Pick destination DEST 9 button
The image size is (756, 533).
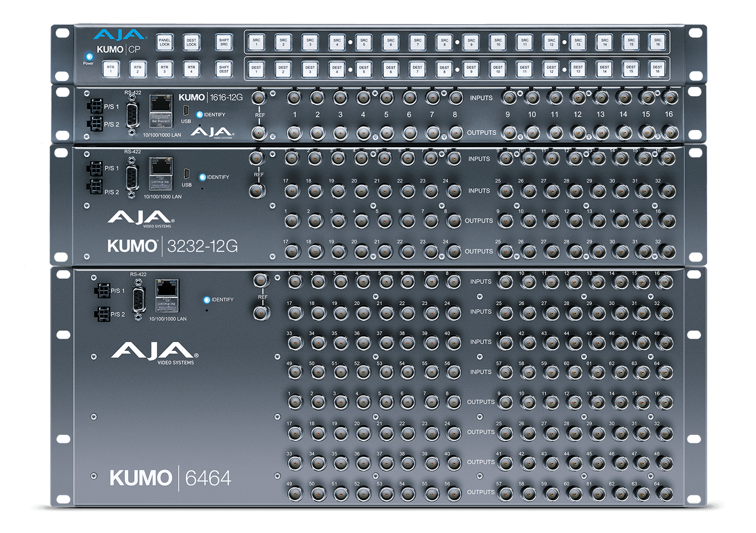click(x=471, y=69)
